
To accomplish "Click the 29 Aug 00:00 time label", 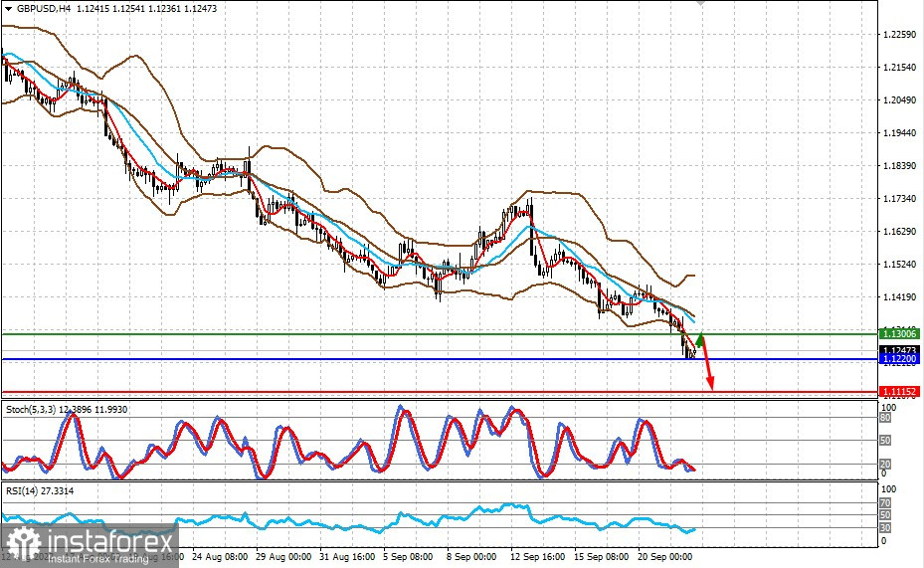I will 283,557.
